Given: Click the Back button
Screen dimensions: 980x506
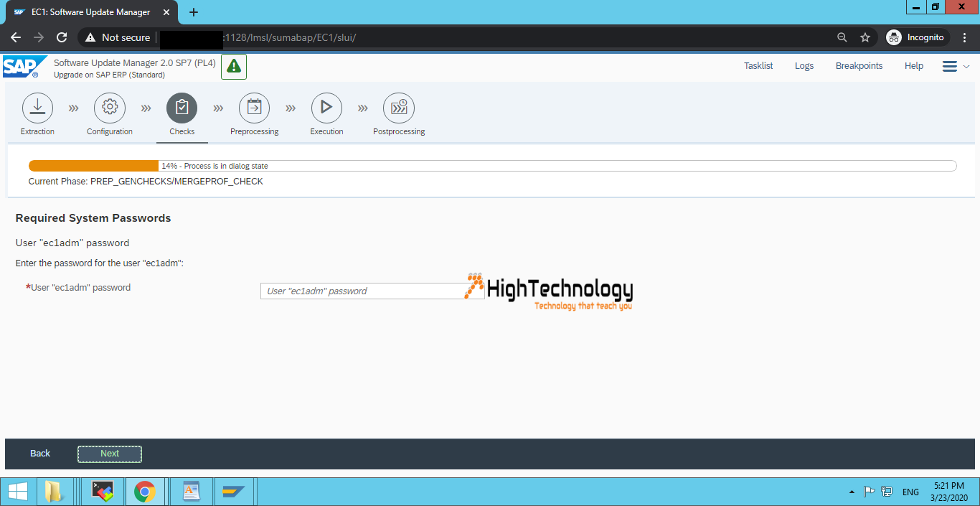Looking at the screenshot, I should click(40, 454).
